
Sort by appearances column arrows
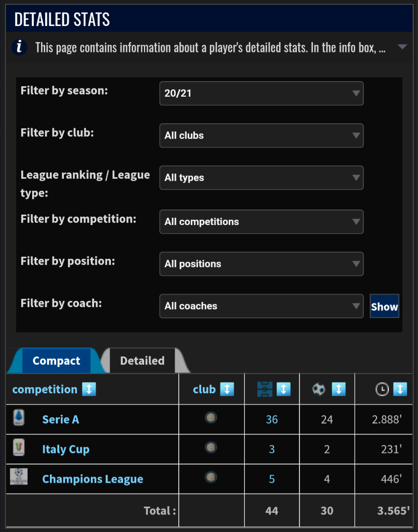pyautogui.click(x=283, y=389)
